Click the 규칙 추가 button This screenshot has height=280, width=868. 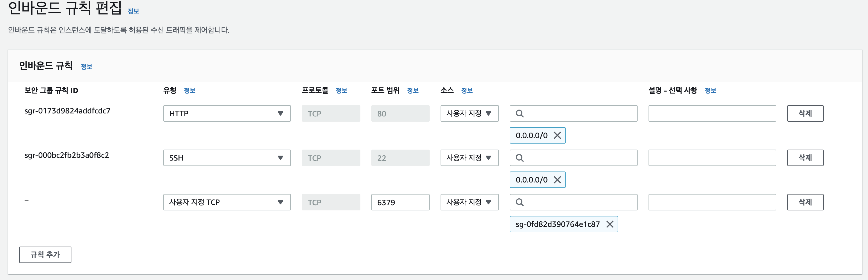tap(45, 255)
